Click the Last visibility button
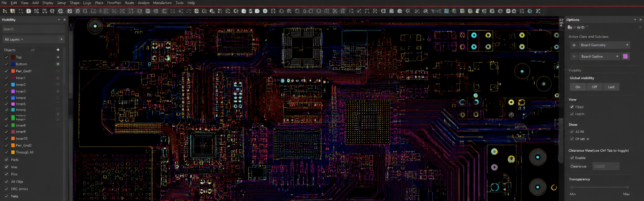The image size is (644, 201). (x=611, y=87)
